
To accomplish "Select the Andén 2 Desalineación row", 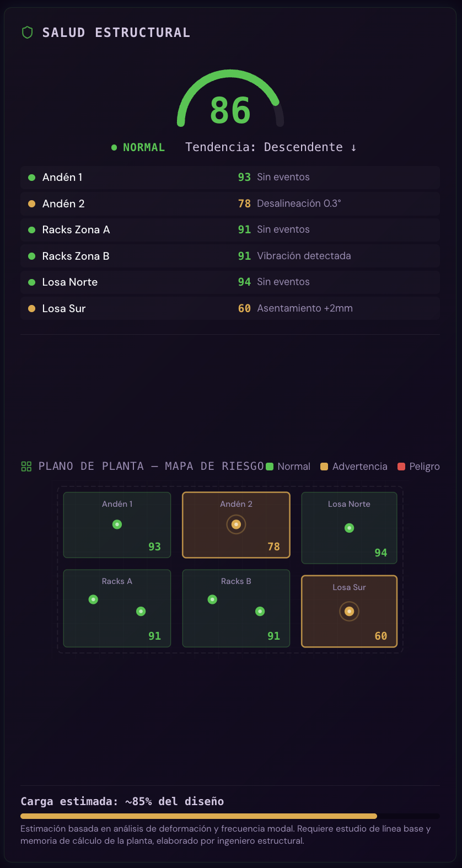I will [x=230, y=203].
